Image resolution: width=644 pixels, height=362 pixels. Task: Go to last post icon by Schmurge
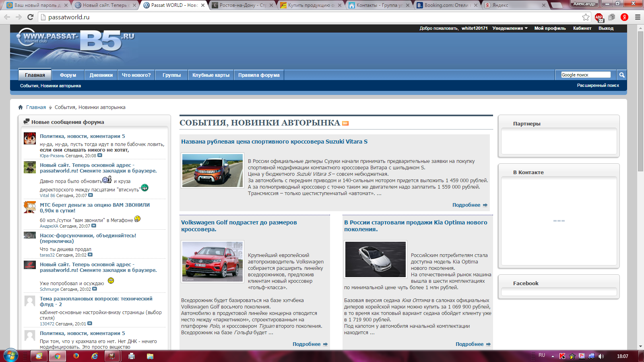[x=95, y=289]
